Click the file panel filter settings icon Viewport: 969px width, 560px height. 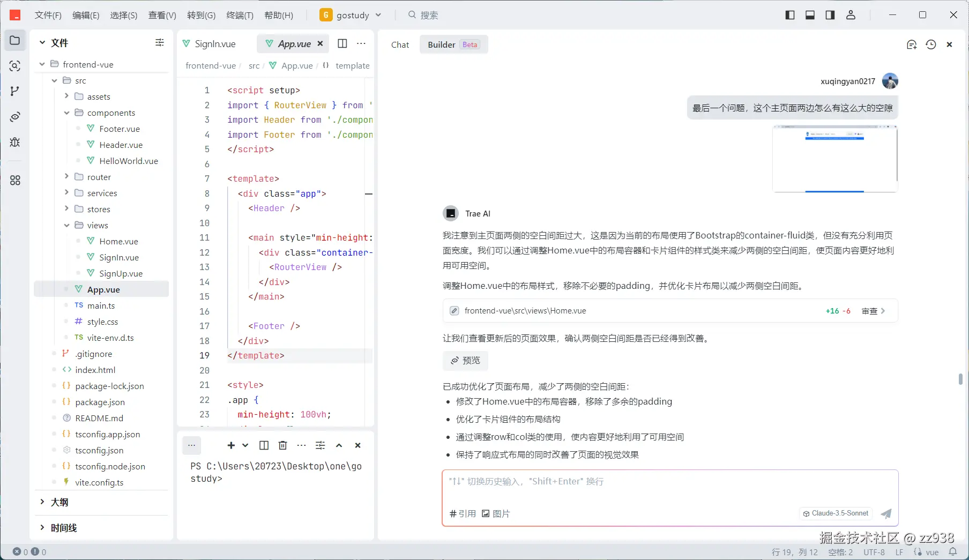(160, 43)
